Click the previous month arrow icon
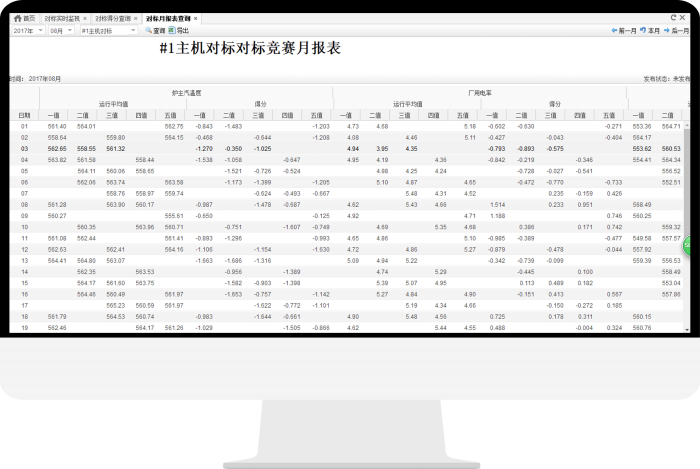The height and width of the screenshot is (469, 700). tap(614, 31)
